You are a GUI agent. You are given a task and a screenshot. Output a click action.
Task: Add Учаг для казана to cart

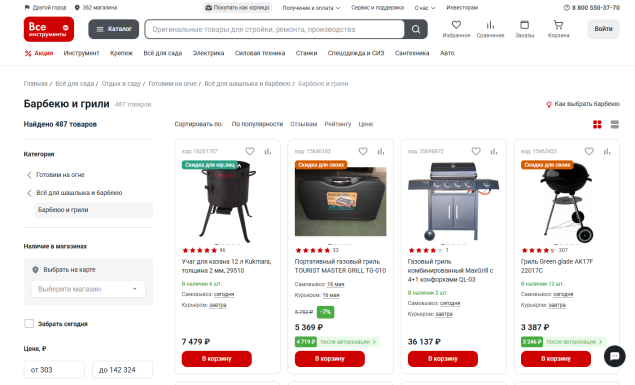(217, 359)
